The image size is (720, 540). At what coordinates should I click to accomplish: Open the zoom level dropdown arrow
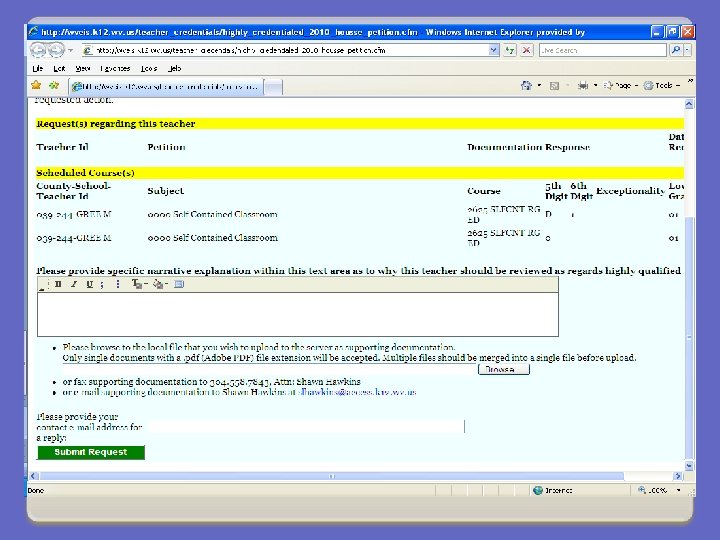[x=678, y=490]
